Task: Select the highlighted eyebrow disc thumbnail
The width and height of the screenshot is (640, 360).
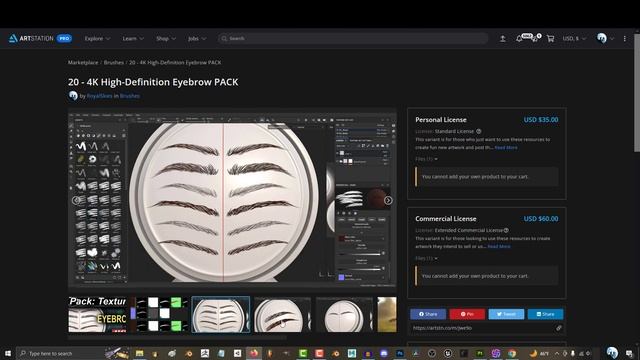Action: [221, 314]
